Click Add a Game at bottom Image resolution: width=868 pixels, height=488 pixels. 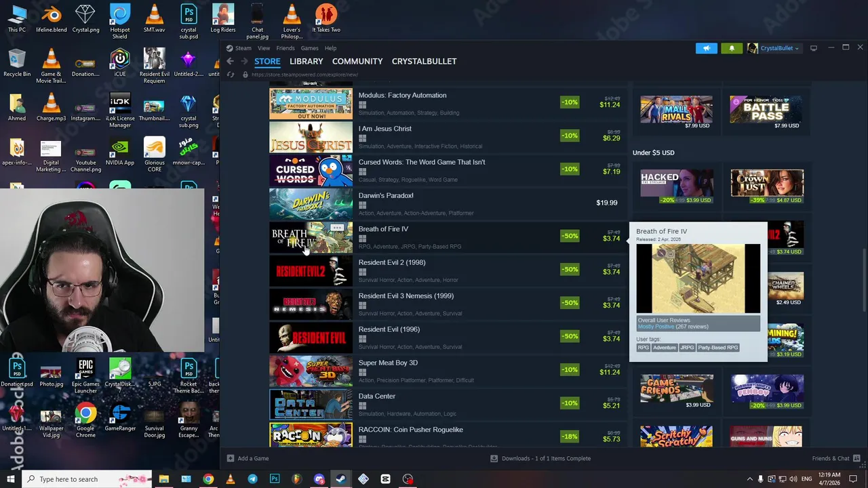point(248,458)
